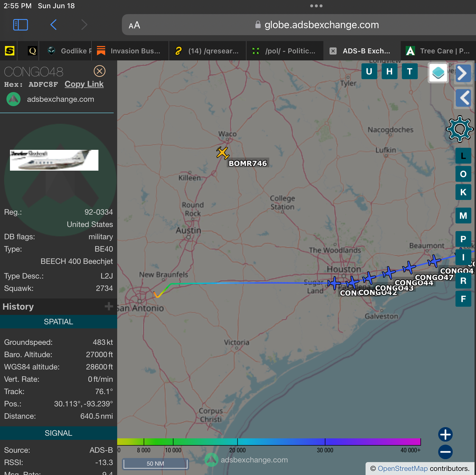Toggle the M map button

[463, 216]
